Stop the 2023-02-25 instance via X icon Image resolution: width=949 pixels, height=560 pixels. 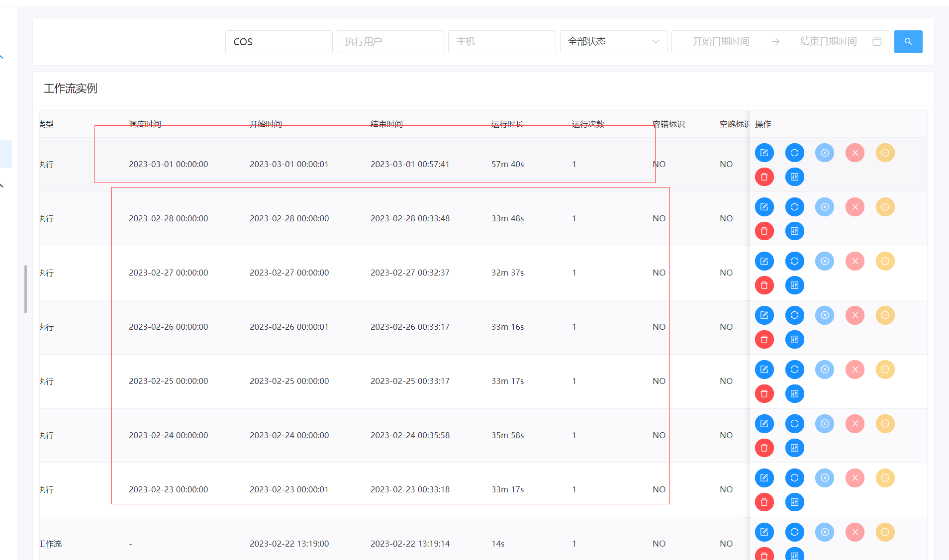[x=855, y=370]
